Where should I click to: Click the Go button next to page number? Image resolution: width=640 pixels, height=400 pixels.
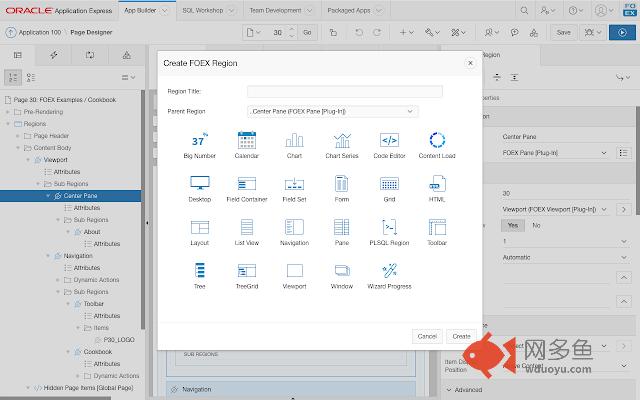307,32
